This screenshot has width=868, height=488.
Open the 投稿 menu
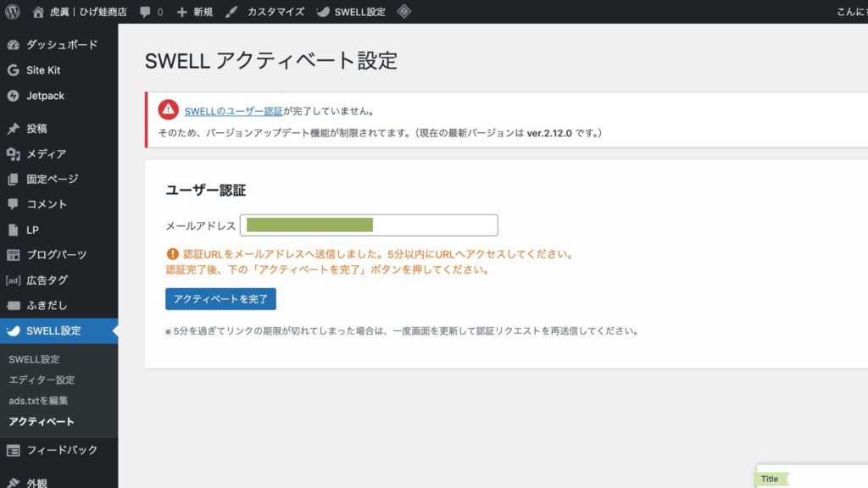[x=36, y=129]
